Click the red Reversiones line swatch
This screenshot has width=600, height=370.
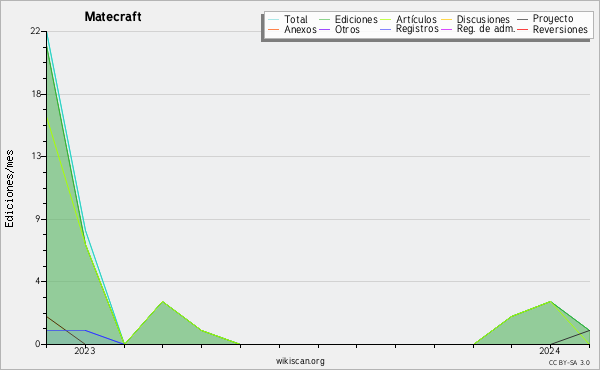coord(522,29)
